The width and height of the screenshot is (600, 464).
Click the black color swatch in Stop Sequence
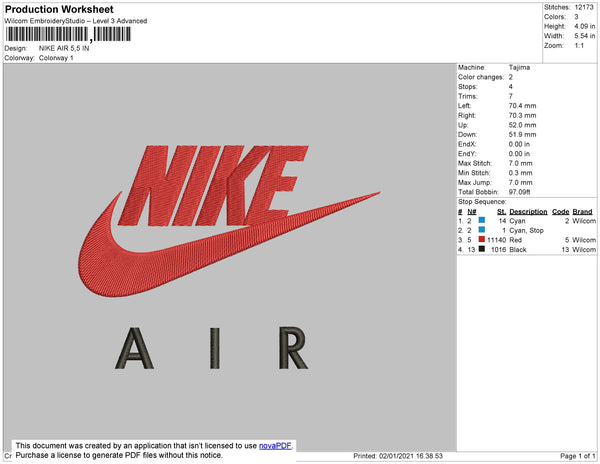[482, 249]
